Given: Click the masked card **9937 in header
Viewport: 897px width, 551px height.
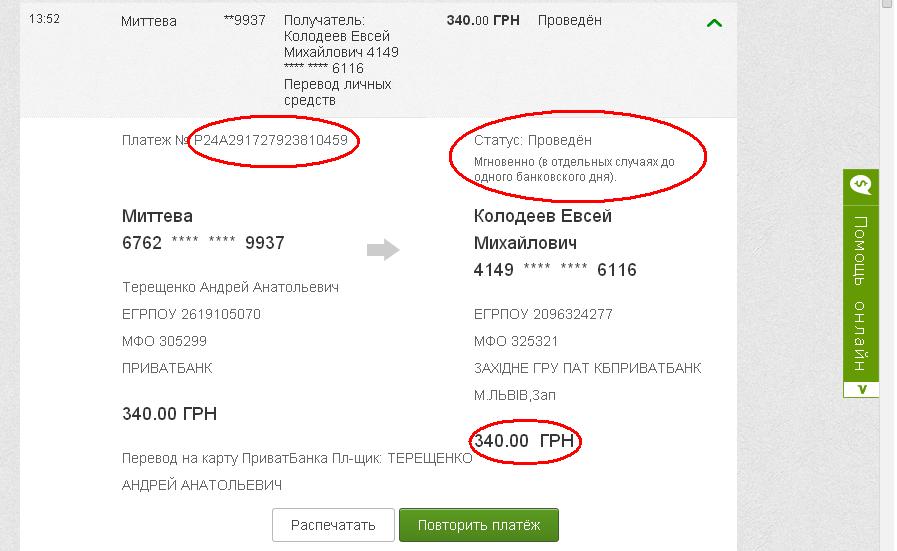Looking at the screenshot, I should 245,20.
